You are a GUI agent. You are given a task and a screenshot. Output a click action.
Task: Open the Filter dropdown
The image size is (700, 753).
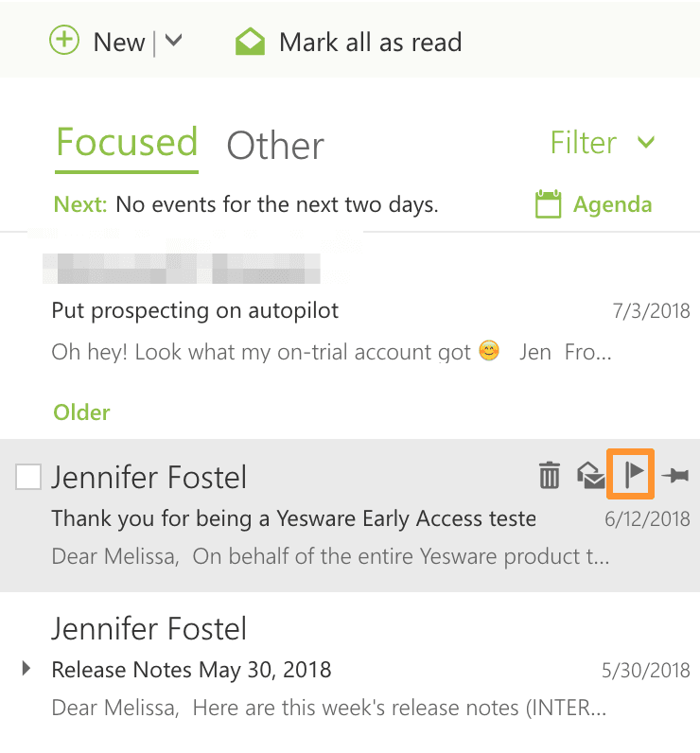tap(603, 143)
